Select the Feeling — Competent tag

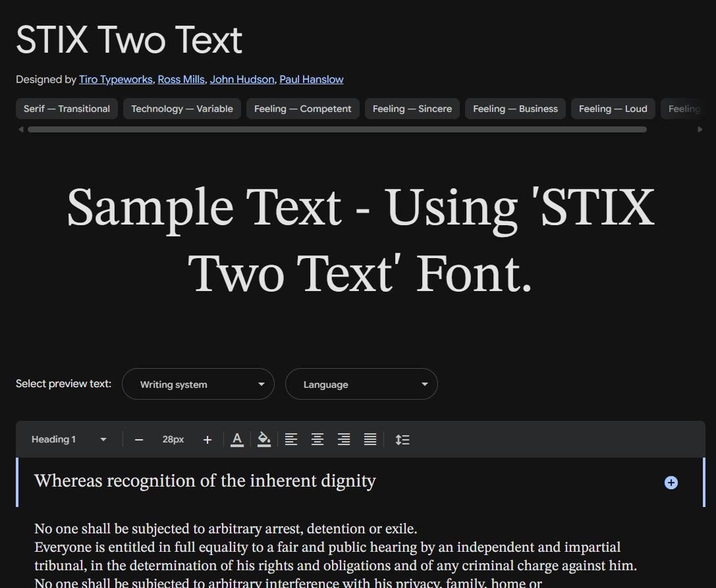pos(303,109)
